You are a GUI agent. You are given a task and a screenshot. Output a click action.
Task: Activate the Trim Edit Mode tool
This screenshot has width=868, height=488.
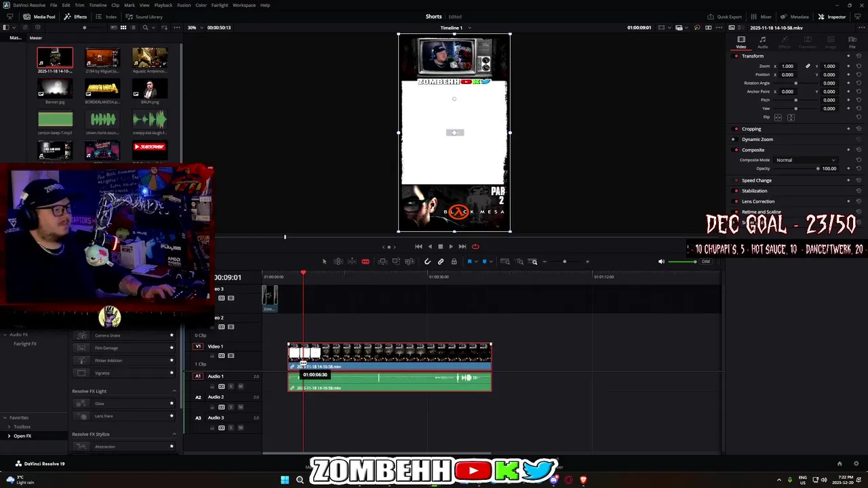[338, 262]
